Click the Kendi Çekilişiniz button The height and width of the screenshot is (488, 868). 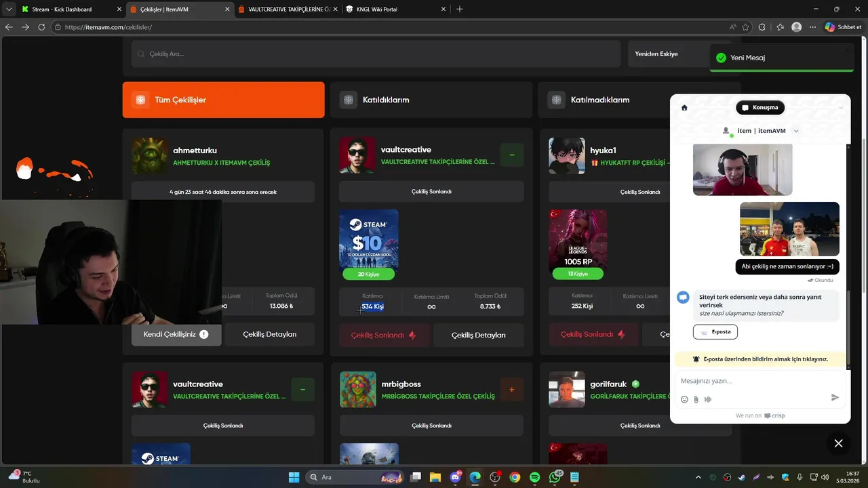coord(176,334)
